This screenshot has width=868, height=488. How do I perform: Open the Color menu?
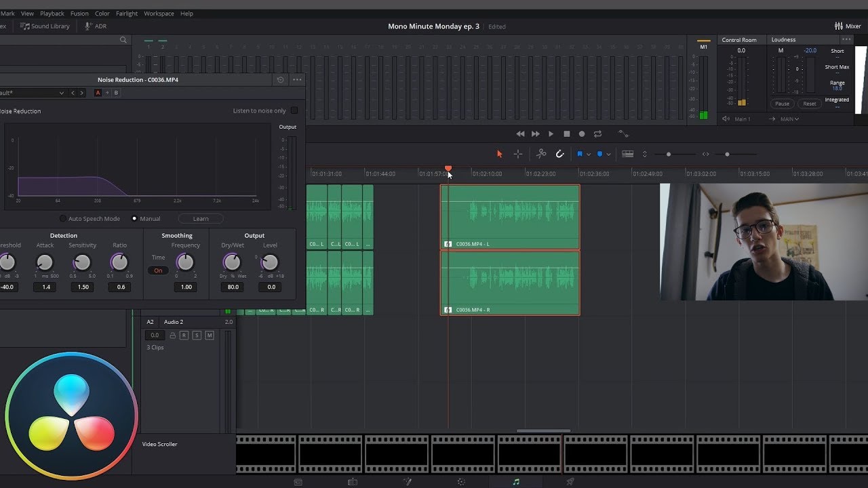pyautogui.click(x=102, y=13)
